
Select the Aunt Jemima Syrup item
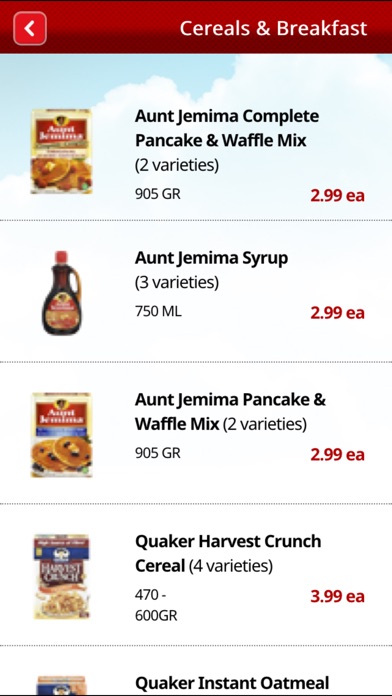pos(196,291)
